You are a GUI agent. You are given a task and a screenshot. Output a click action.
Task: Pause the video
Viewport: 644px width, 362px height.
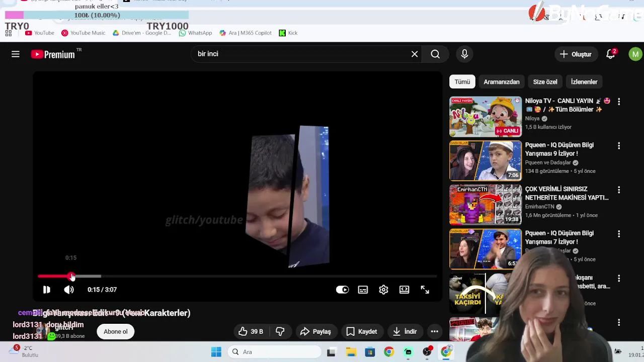[46, 290]
